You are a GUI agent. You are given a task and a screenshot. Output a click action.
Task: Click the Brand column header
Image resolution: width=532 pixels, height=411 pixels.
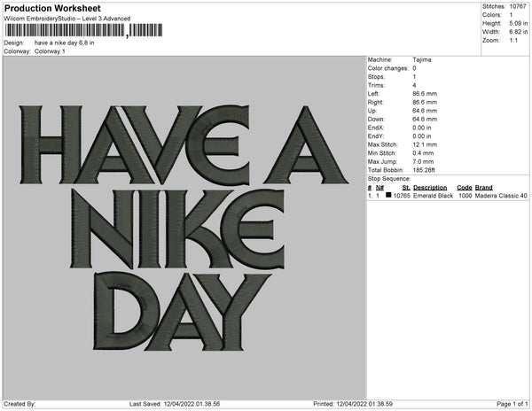click(x=483, y=188)
